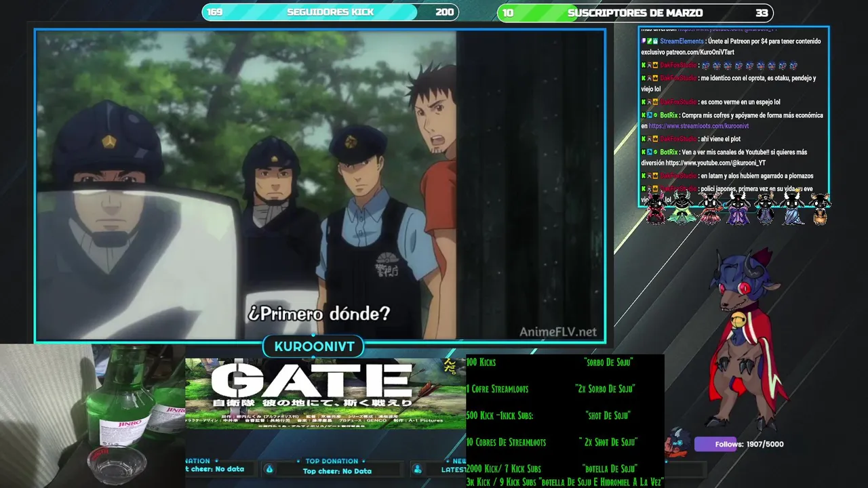Click the green-dressed oni sprite under chat
The width and height of the screenshot is (868, 488).
681,208
